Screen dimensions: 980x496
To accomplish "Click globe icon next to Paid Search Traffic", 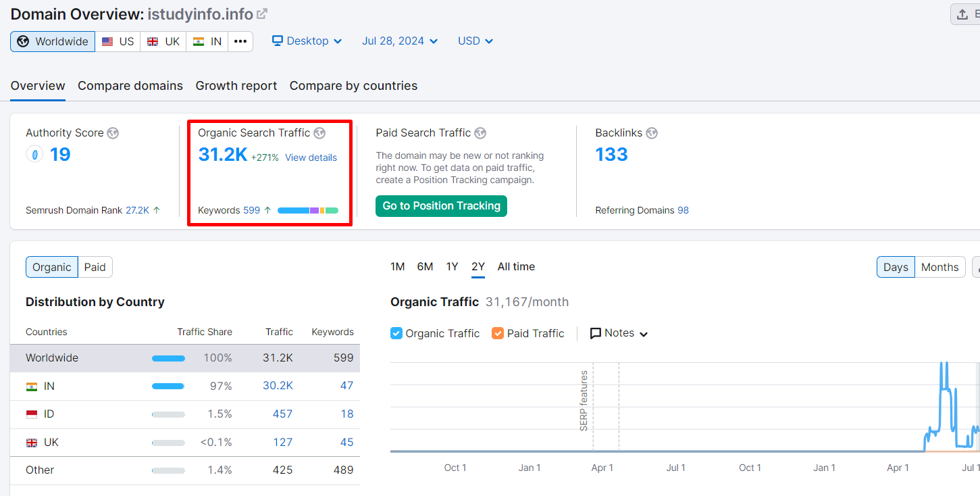I will (480, 133).
